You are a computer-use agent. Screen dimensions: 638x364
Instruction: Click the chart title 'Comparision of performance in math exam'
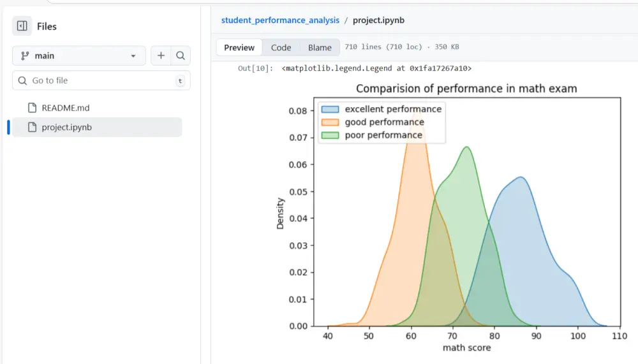[466, 88]
